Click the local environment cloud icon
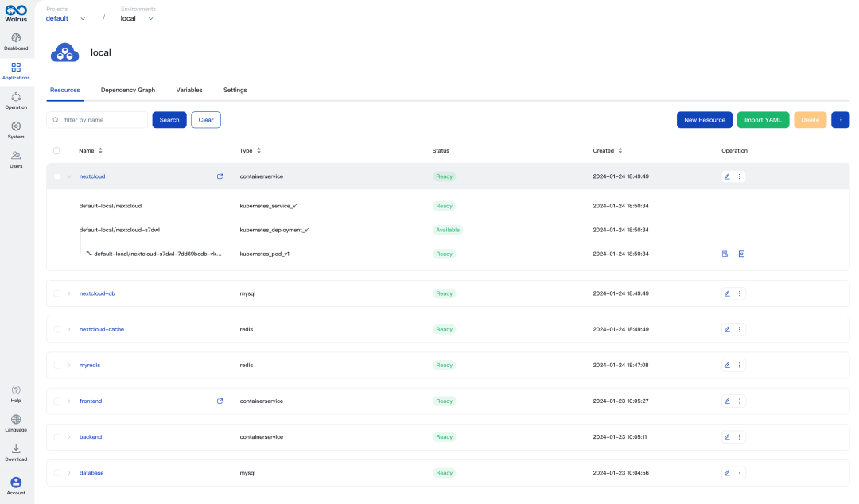This screenshot has height=504, width=859. [64, 52]
